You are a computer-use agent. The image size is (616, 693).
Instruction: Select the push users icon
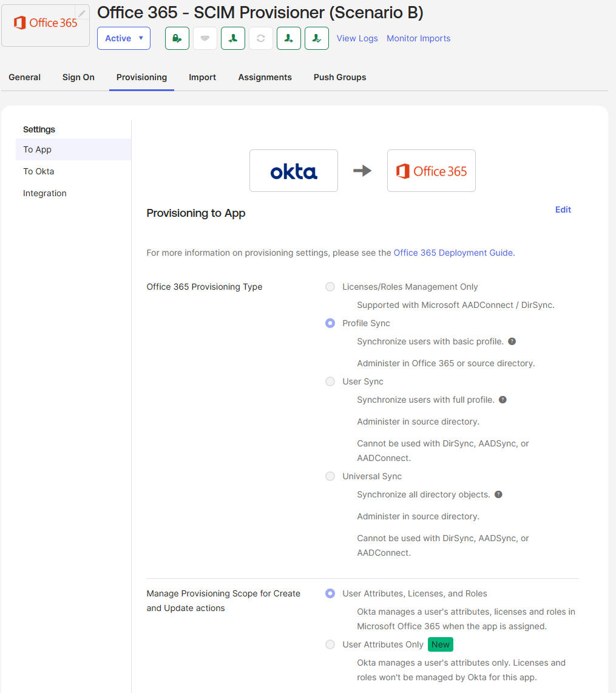289,38
